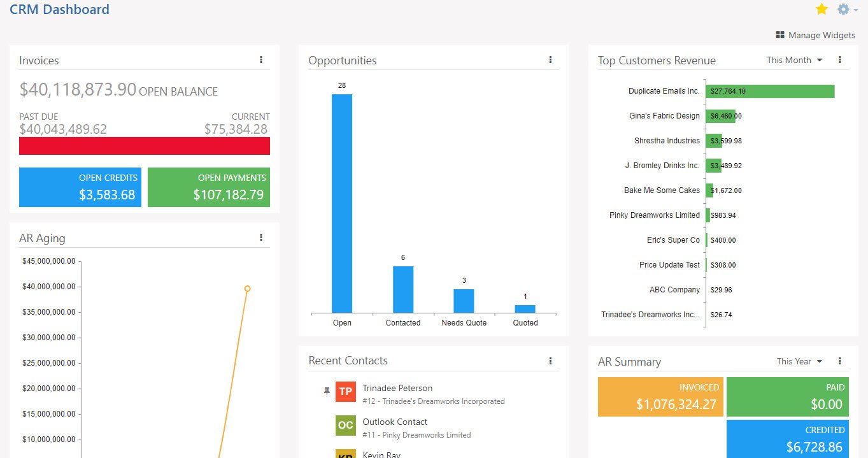
Task: Click the #12 - Trinadee's Dreamworks Incorporated subtitle
Action: pyautogui.click(x=434, y=401)
